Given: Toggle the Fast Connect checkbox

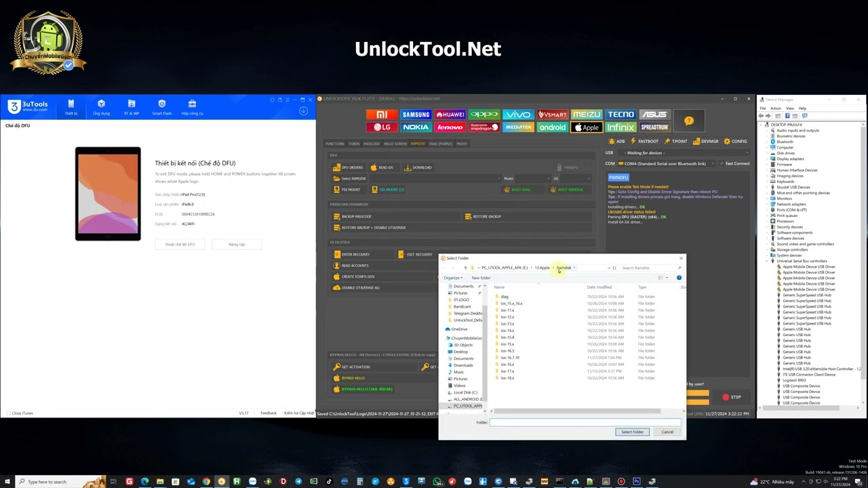Looking at the screenshot, I should [x=722, y=163].
